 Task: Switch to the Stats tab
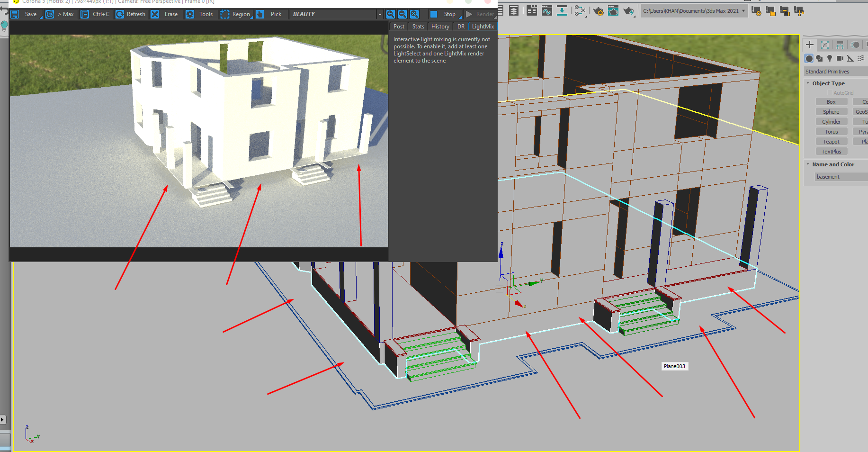tap(418, 27)
